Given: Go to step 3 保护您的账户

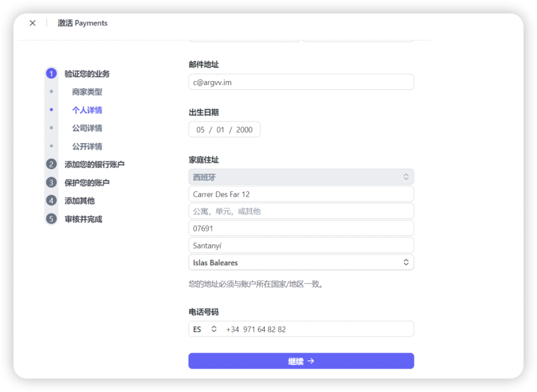Looking at the screenshot, I should (87, 182).
